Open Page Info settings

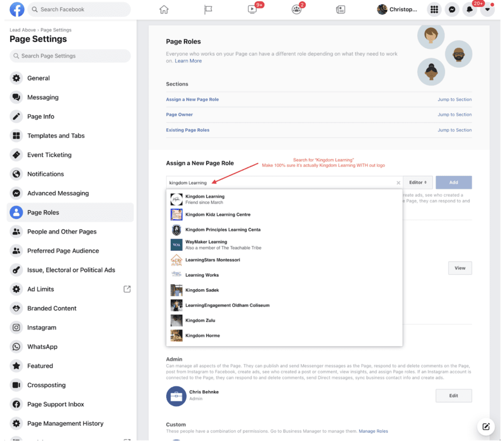tap(70, 117)
